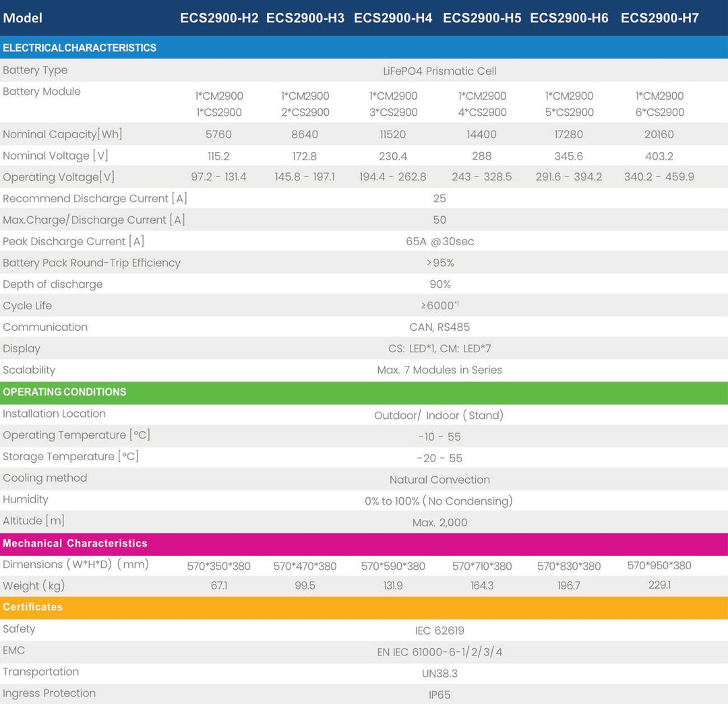Click the OPERATING CONDITIONS green header

point(364,392)
